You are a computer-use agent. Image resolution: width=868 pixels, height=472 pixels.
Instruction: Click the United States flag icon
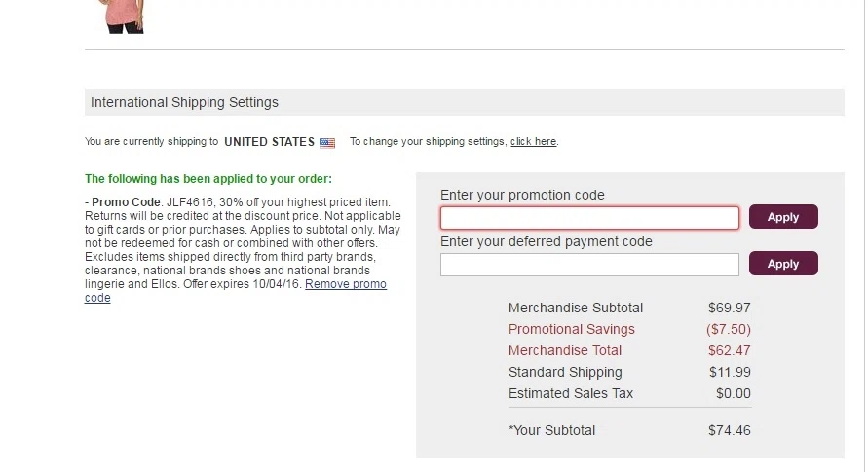pyautogui.click(x=327, y=143)
